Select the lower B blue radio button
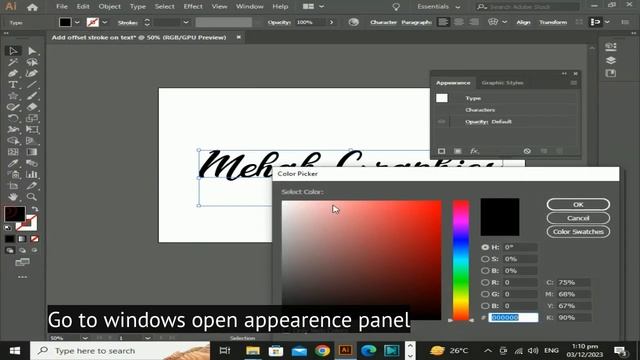This screenshot has width=640, height=360. point(485,306)
